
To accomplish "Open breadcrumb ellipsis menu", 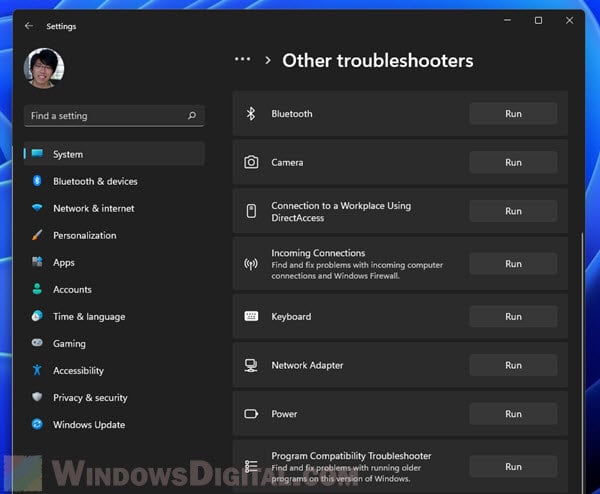I will pyautogui.click(x=242, y=60).
